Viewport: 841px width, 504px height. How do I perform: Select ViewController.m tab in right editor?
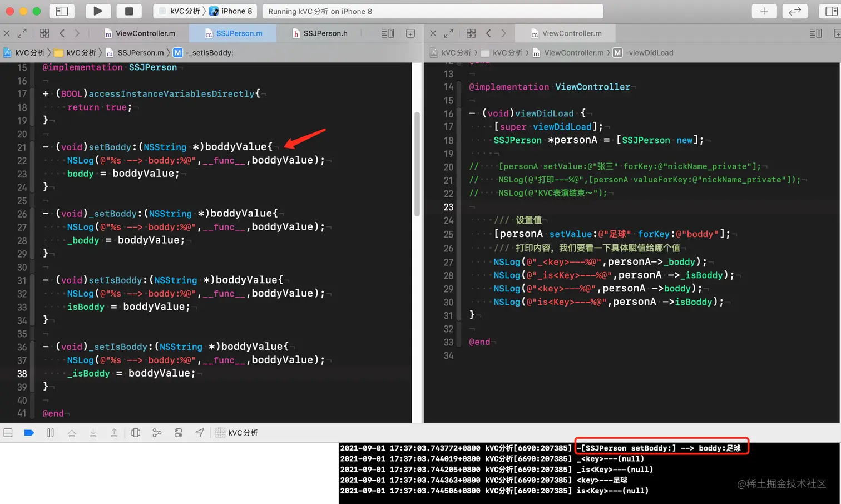566,33
